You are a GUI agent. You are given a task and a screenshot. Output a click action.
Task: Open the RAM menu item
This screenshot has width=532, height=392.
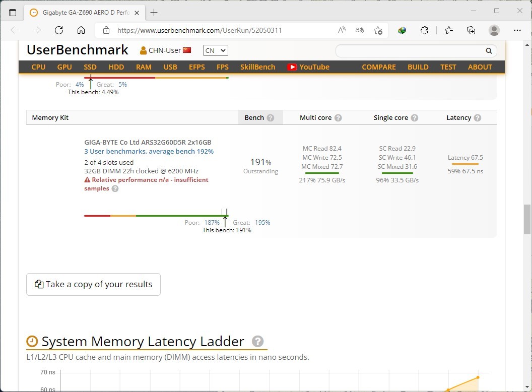[144, 67]
